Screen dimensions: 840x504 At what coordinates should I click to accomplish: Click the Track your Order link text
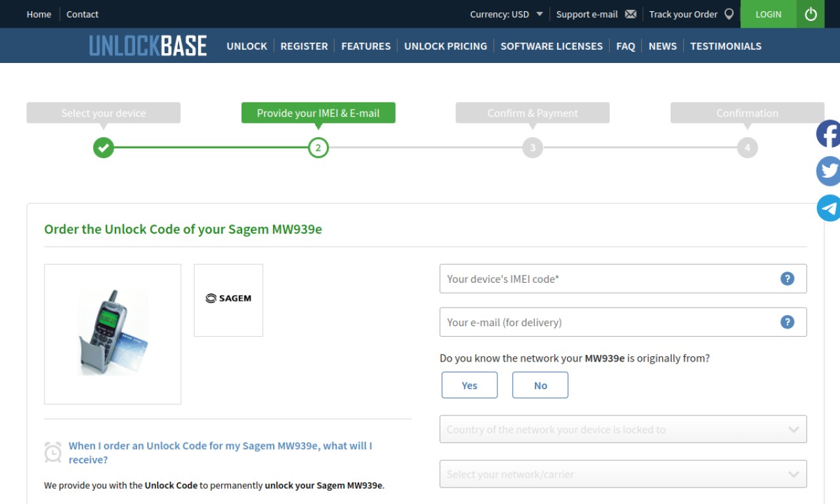(683, 14)
